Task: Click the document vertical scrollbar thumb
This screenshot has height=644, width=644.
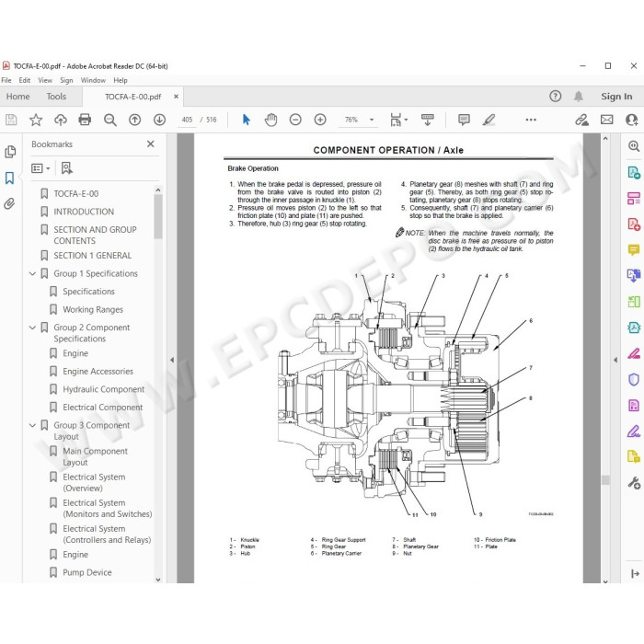Action: point(605,480)
